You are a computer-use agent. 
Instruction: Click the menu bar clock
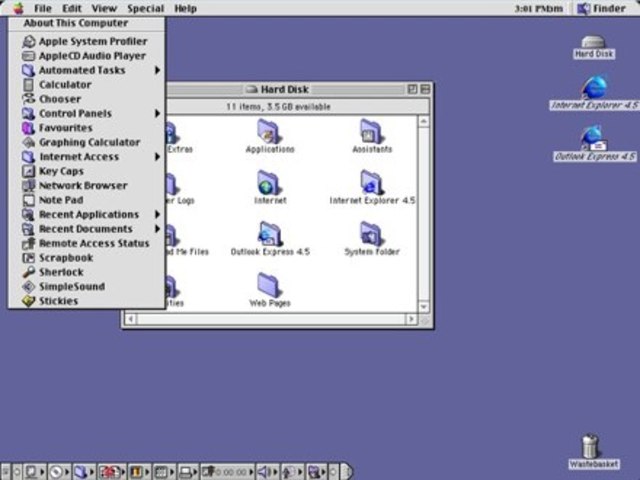(x=538, y=9)
